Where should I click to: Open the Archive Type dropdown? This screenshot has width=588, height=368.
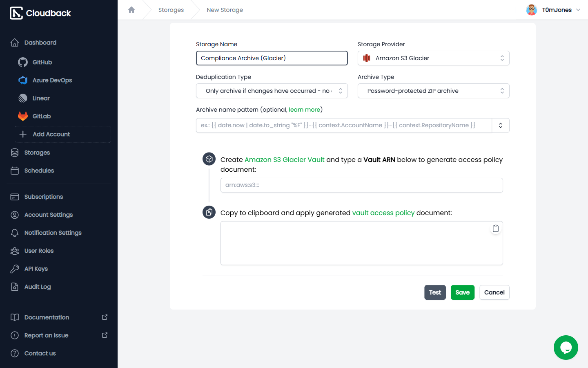(434, 91)
